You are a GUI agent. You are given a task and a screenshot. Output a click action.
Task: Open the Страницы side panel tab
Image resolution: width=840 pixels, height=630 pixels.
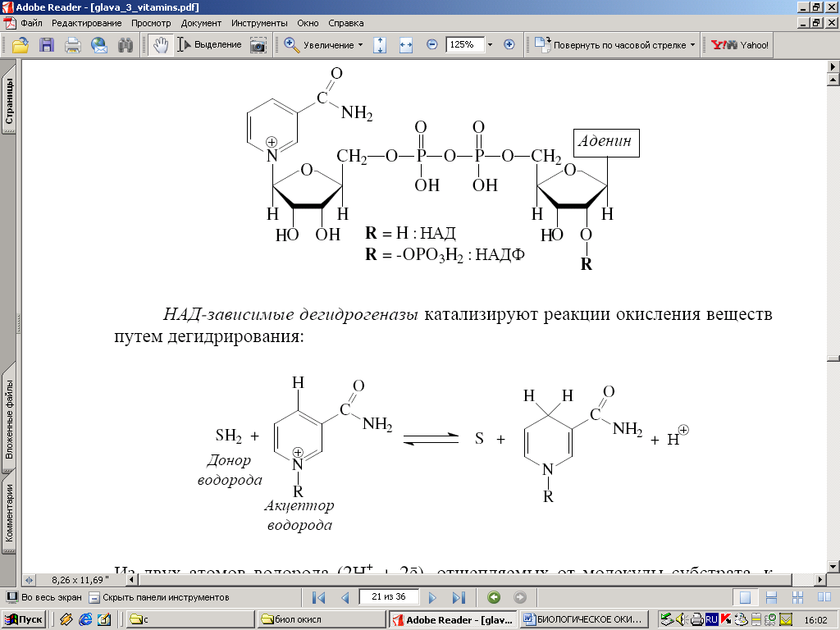coord(8,101)
